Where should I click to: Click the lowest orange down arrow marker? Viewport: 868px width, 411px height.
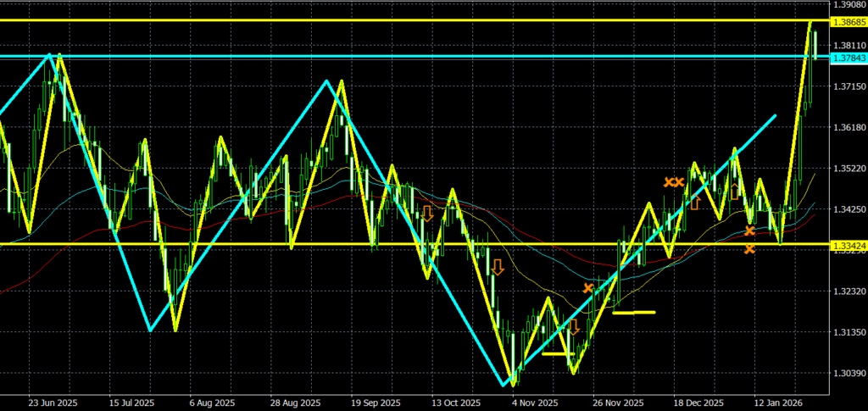574,327
